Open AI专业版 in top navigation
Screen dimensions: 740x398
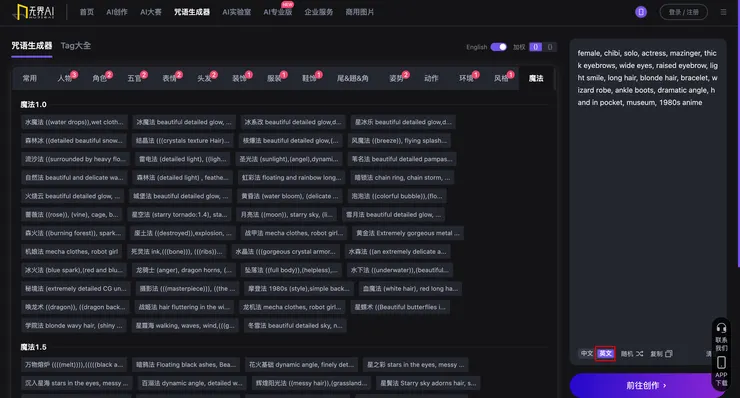click(278, 12)
